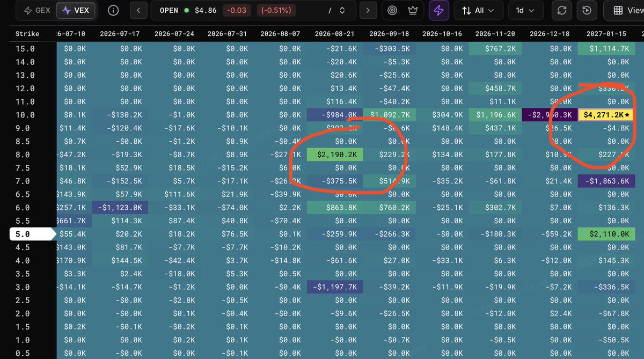Click the $458.7K cell

click(x=496, y=89)
